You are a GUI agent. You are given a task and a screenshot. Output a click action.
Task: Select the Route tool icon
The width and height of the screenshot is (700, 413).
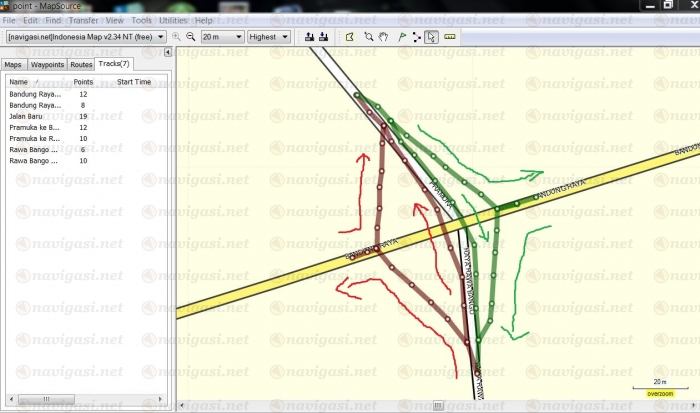[x=416, y=37]
